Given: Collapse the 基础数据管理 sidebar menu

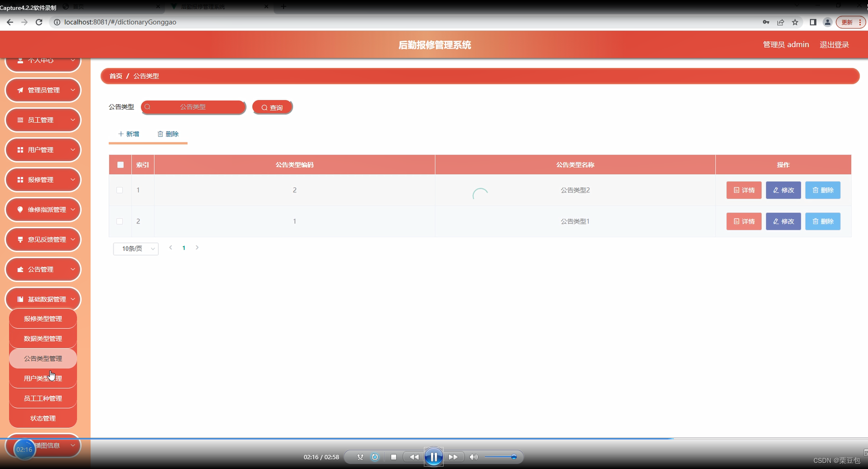Looking at the screenshot, I should [43, 299].
